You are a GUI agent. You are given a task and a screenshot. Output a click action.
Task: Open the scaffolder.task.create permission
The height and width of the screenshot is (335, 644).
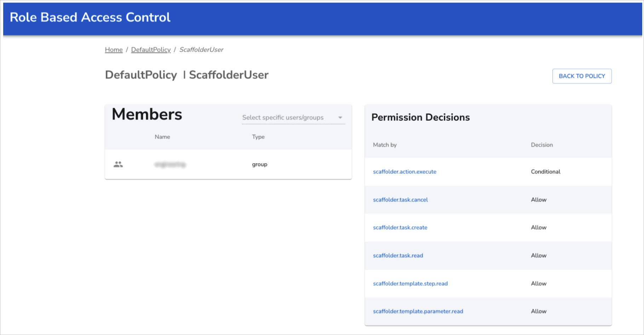[400, 228]
